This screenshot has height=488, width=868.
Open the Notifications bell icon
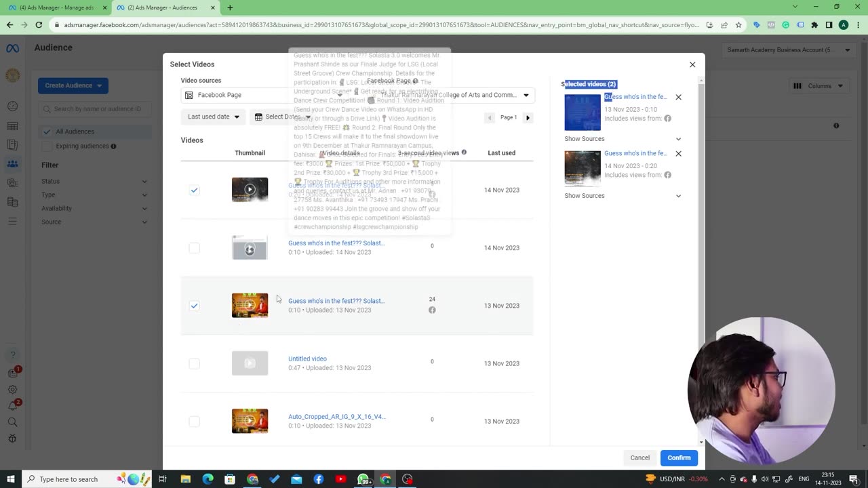point(12,406)
